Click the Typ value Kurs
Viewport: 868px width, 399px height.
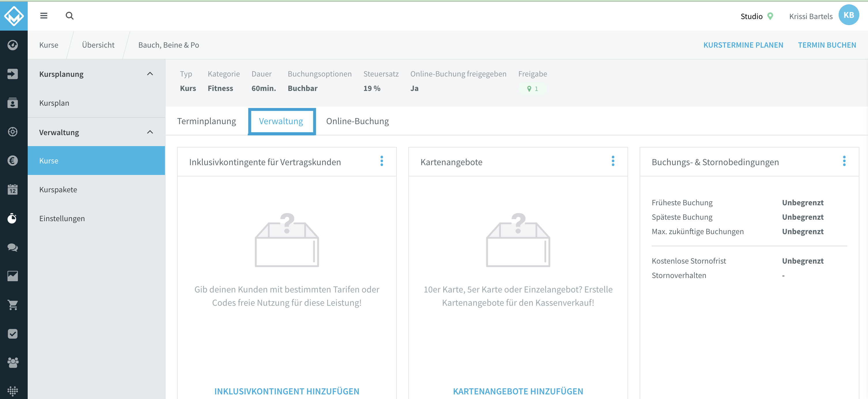(188, 88)
